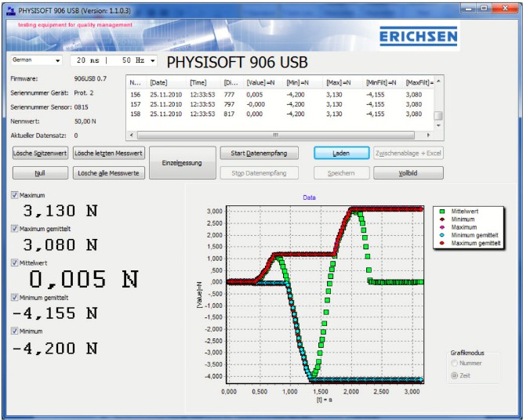The width and height of the screenshot is (523, 420).
Task: Open the German language dropdown
Action: [x=36, y=60]
